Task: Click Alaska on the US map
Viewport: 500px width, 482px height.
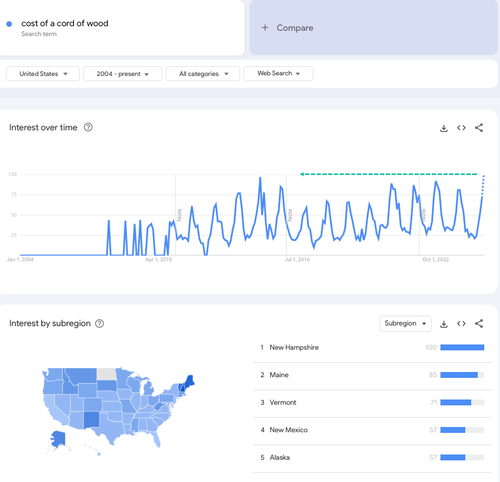Action: click(x=58, y=438)
